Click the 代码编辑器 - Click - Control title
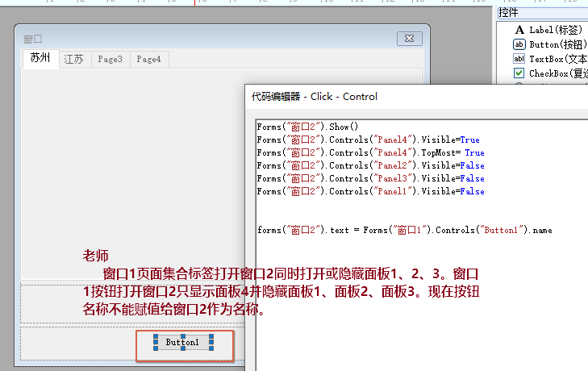 point(315,97)
